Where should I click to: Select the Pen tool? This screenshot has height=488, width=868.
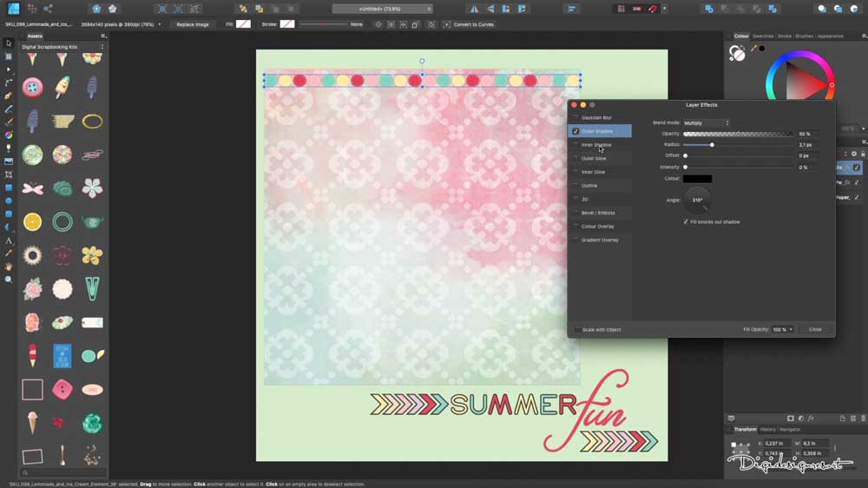[x=9, y=96]
